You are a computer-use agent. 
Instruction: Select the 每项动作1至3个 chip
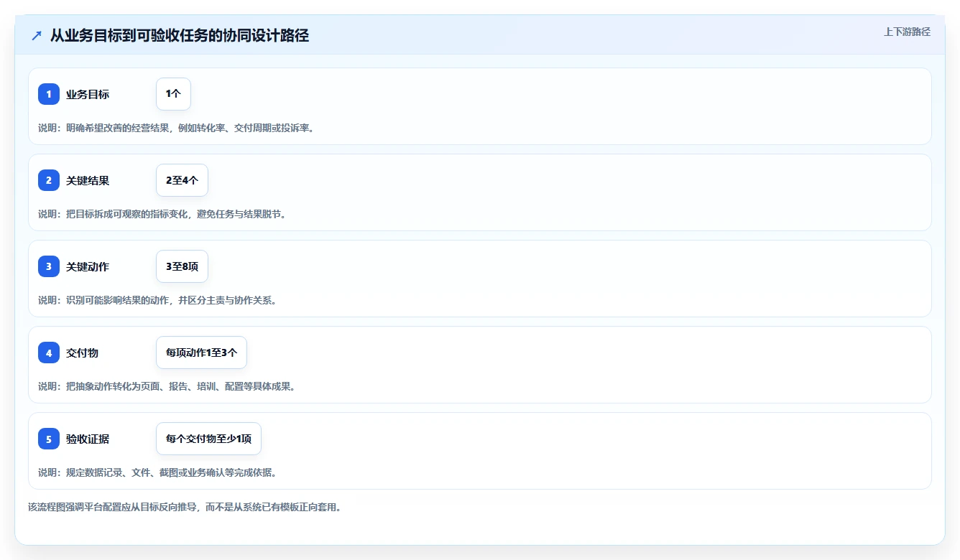[201, 353]
